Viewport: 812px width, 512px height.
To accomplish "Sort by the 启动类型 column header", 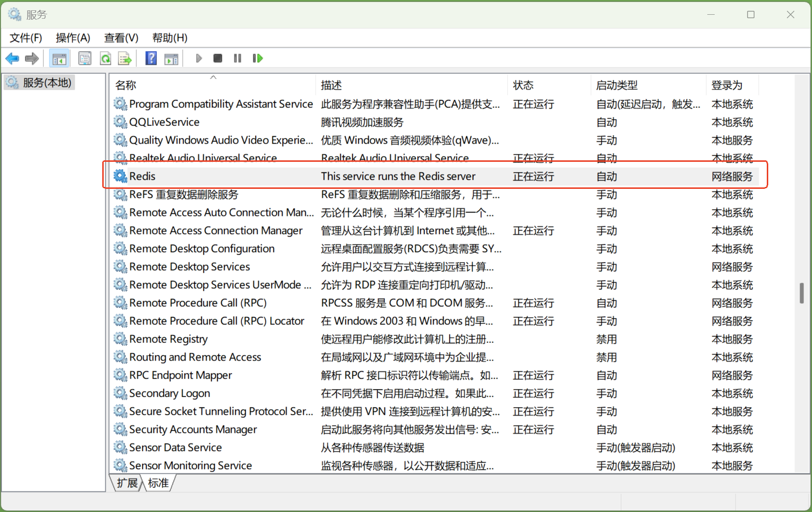I will [x=649, y=85].
